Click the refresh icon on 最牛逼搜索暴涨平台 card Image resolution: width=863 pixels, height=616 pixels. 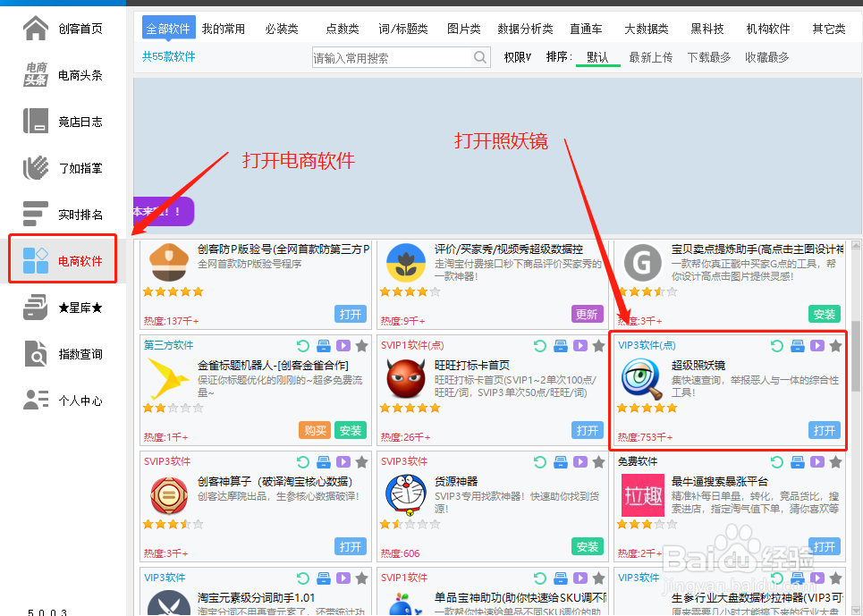[776, 462]
